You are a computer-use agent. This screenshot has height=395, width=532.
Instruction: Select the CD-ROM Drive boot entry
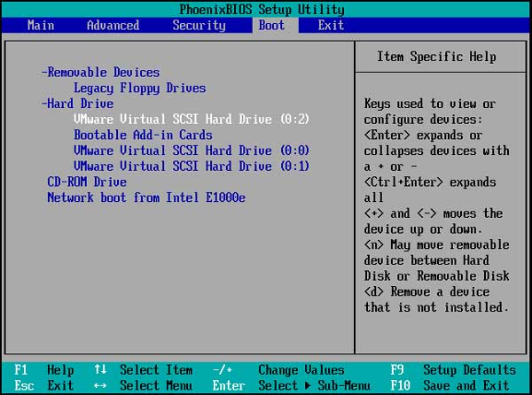click(x=87, y=182)
